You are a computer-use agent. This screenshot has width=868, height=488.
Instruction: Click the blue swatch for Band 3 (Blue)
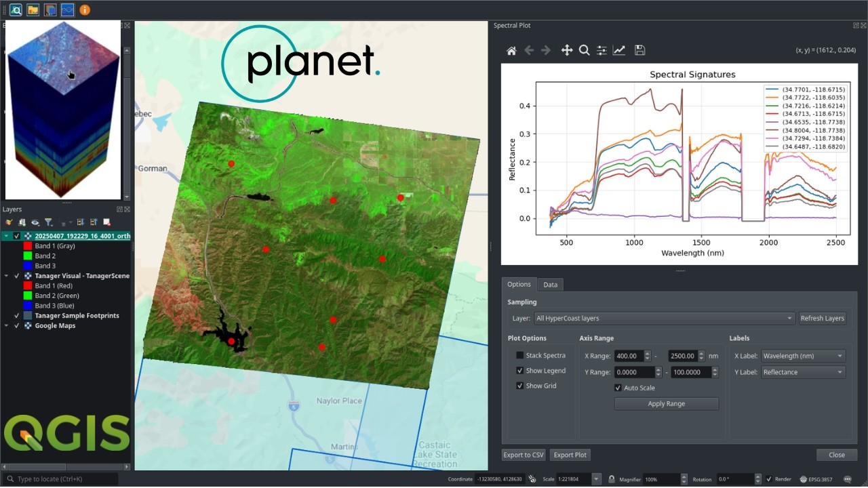point(28,306)
